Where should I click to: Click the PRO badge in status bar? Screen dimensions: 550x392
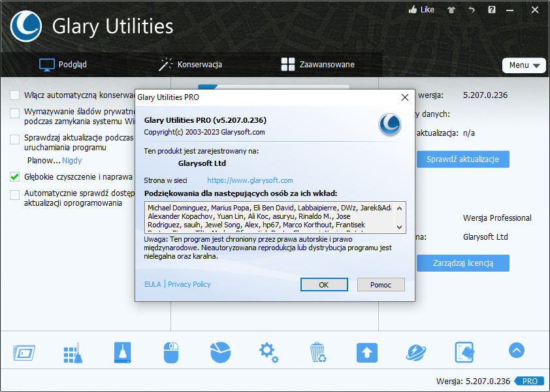tap(529, 381)
